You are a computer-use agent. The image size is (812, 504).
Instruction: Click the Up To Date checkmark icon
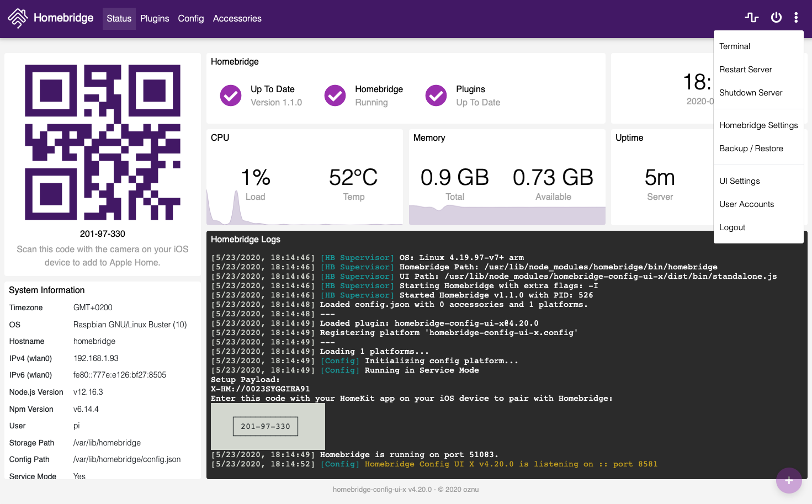[231, 96]
